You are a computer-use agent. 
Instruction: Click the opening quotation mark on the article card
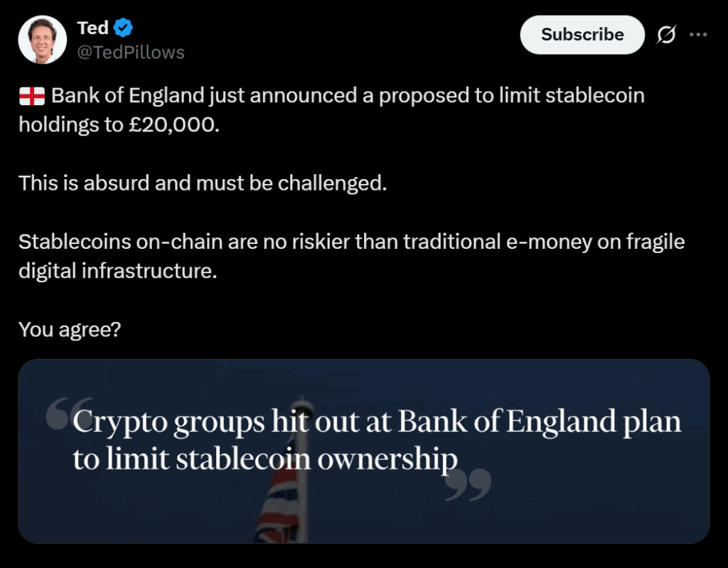pos(58,414)
